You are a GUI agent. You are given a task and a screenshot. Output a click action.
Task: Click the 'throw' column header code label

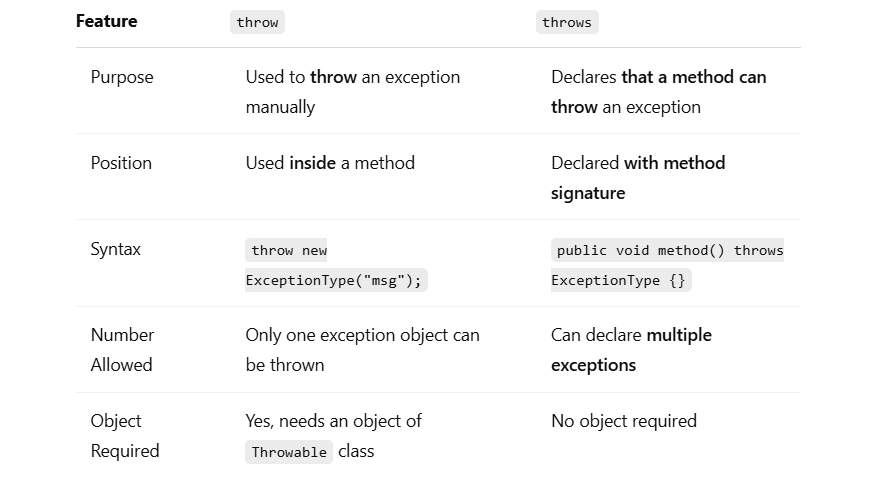coord(257,22)
